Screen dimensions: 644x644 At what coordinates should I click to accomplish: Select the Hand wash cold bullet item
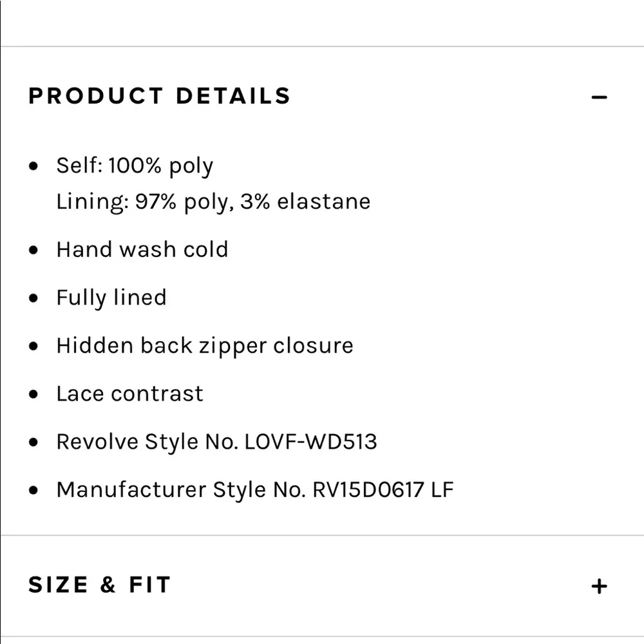[142, 249]
